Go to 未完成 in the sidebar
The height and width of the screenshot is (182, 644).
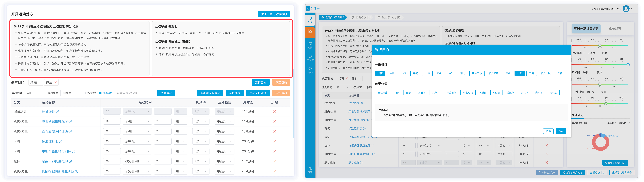(310, 58)
